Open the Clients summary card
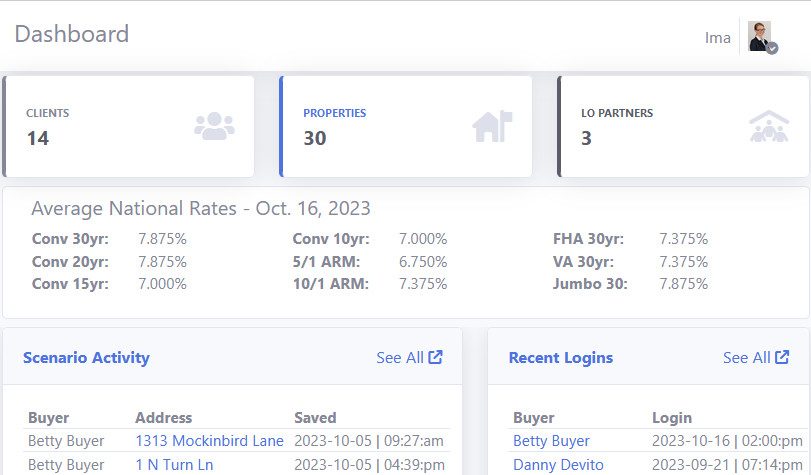 coord(129,126)
